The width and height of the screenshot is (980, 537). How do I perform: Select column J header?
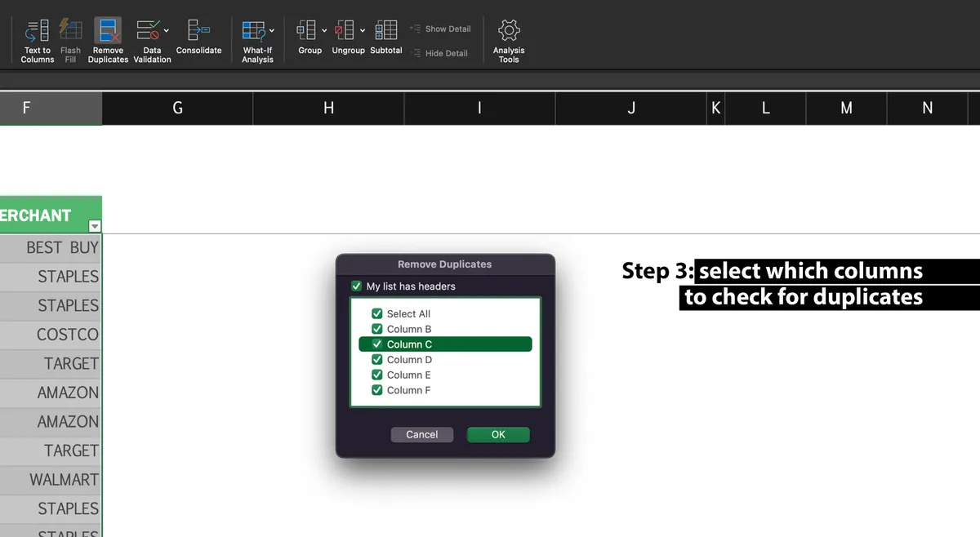tap(631, 108)
